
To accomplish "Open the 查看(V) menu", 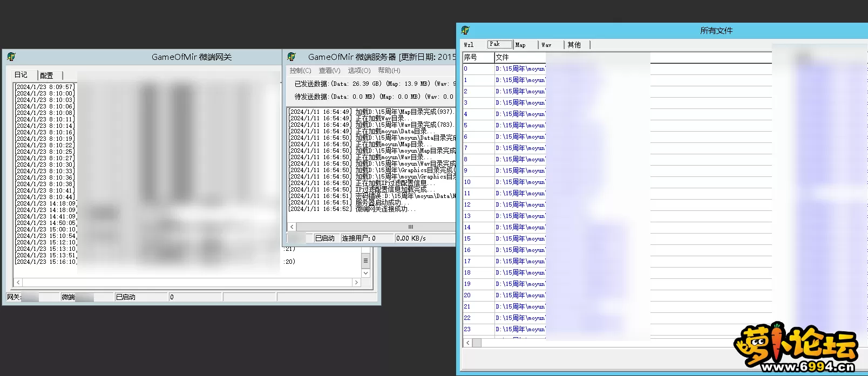I will click(329, 71).
